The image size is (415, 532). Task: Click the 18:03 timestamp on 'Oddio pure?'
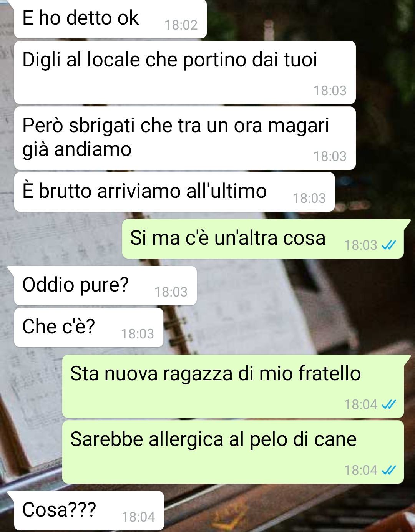[x=171, y=292]
